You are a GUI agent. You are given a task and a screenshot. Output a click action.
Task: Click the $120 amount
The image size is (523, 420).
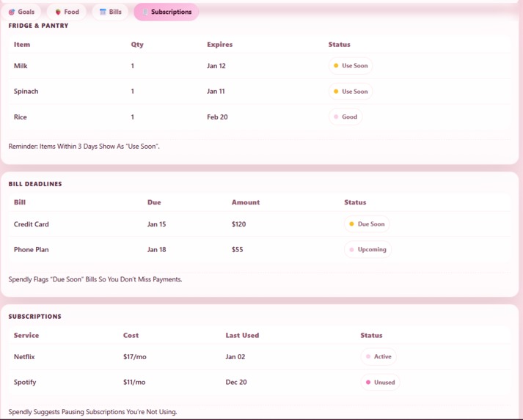(239, 224)
